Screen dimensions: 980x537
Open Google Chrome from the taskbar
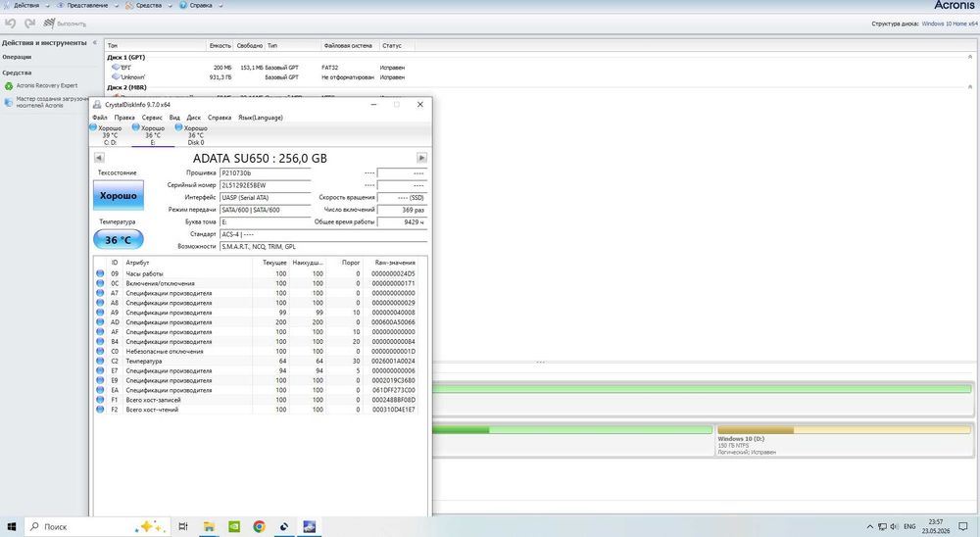click(259, 526)
